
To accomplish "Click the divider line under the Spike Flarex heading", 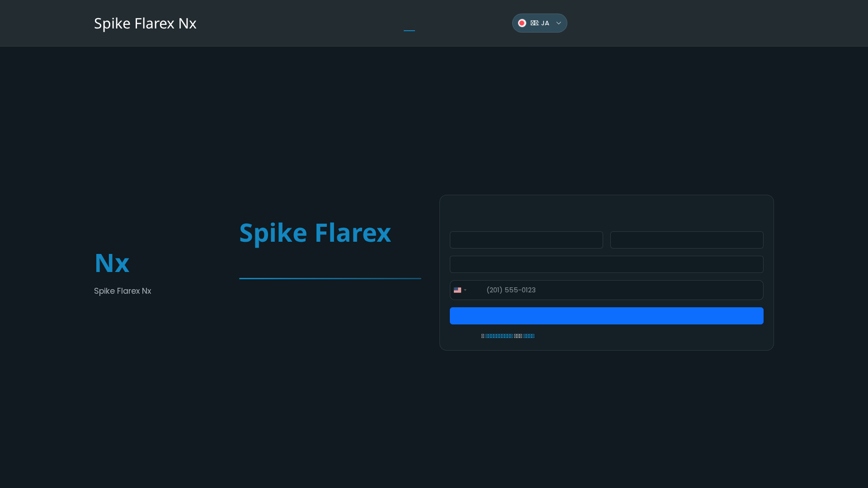I will click(330, 278).
